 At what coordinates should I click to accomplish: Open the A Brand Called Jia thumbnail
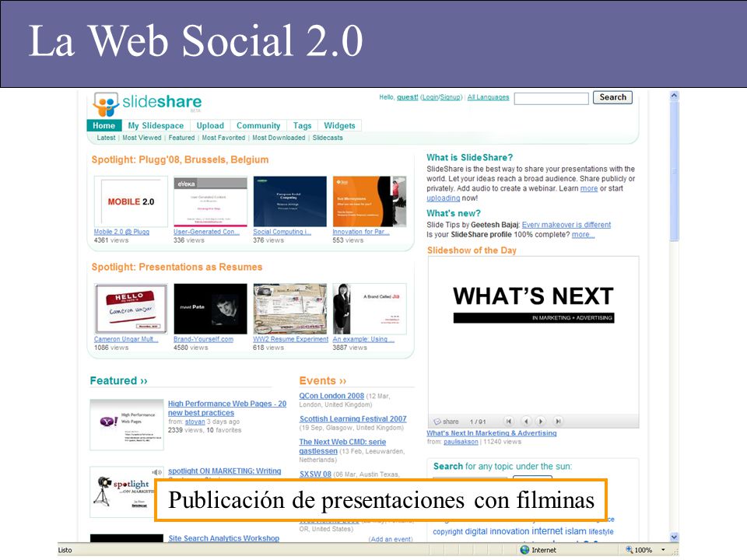point(370,309)
